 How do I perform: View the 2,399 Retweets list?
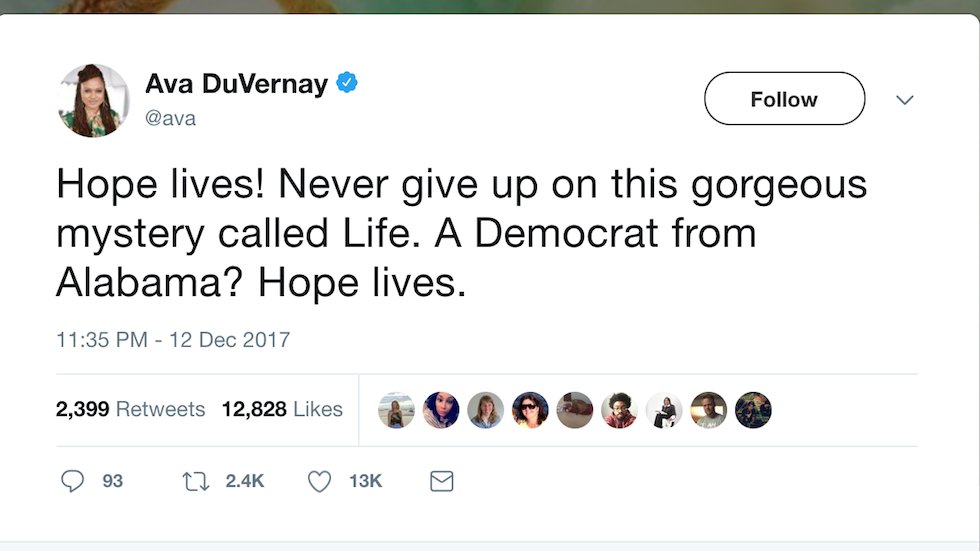(x=130, y=409)
